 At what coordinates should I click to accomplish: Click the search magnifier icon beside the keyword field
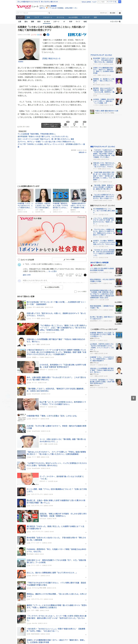click(x=49, y=13)
